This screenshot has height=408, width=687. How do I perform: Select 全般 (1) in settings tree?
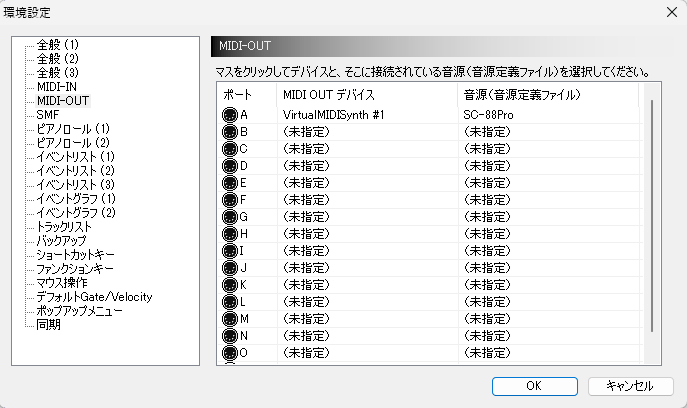pos(57,45)
